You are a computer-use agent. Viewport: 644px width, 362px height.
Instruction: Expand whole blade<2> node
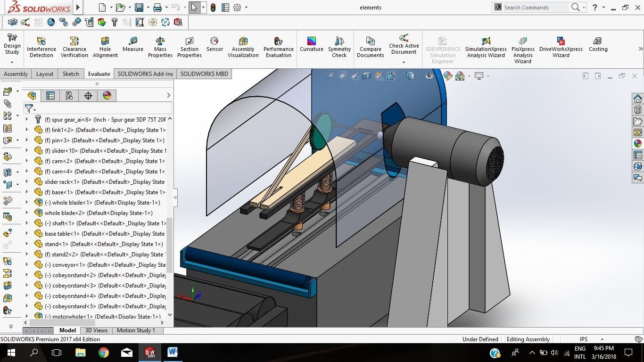(27, 213)
